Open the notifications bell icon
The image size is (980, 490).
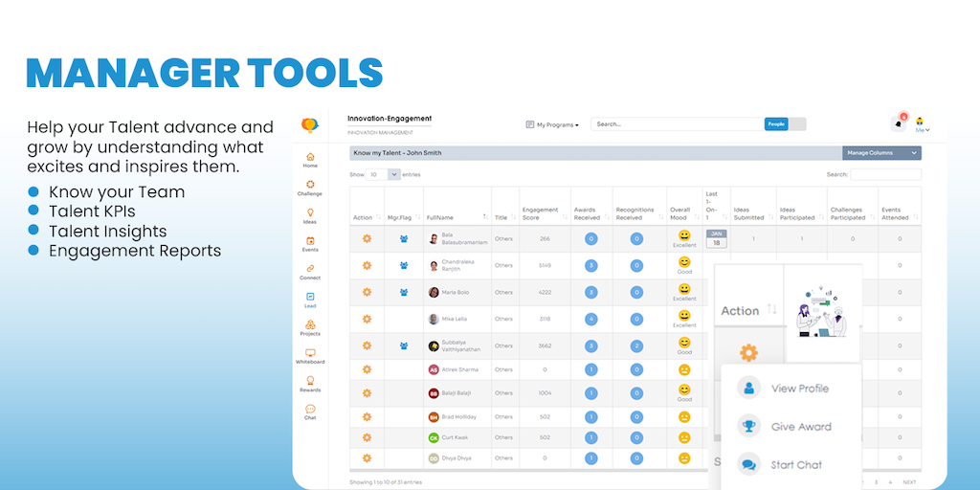(898, 123)
